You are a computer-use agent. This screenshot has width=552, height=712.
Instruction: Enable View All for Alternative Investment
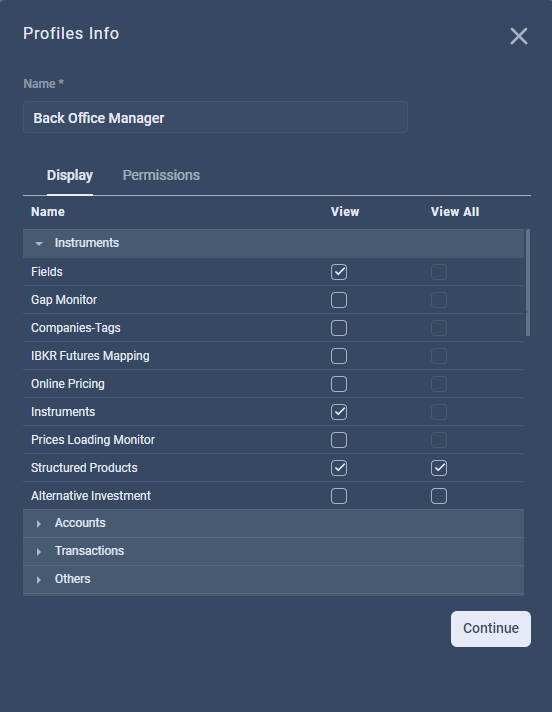pyautogui.click(x=439, y=496)
